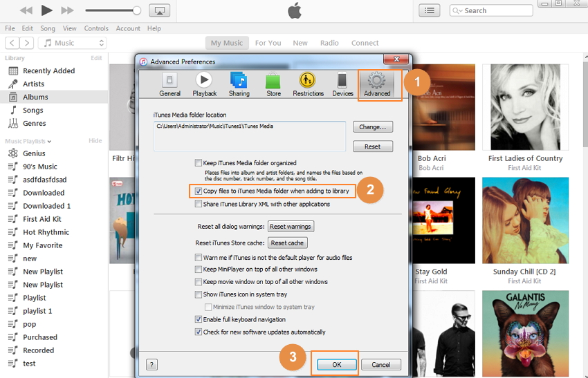Switch to the For You tab
This screenshot has height=378, width=588.
[268, 43]
